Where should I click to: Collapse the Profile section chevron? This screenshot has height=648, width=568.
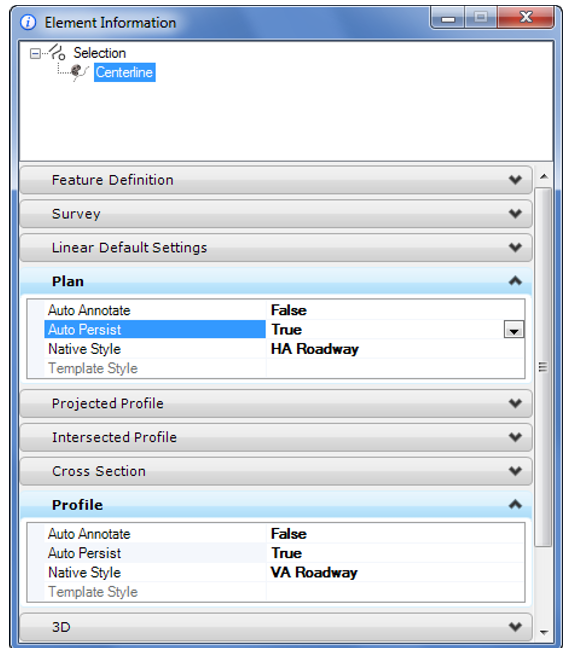[515, 505]
